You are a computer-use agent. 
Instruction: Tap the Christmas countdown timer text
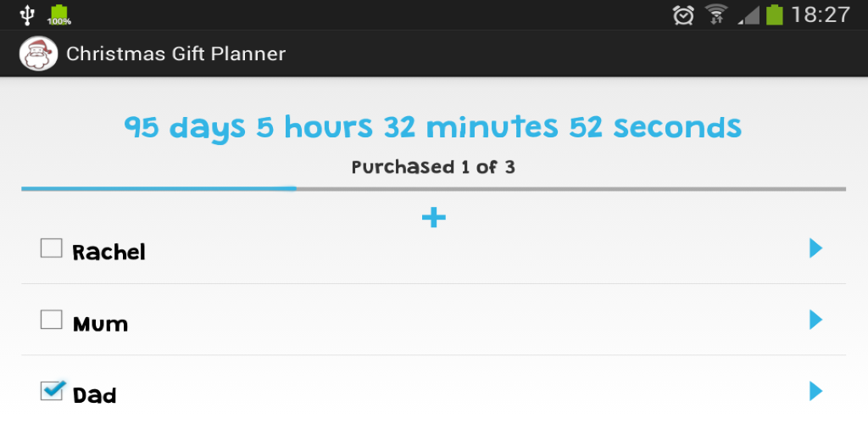[433, 127]
